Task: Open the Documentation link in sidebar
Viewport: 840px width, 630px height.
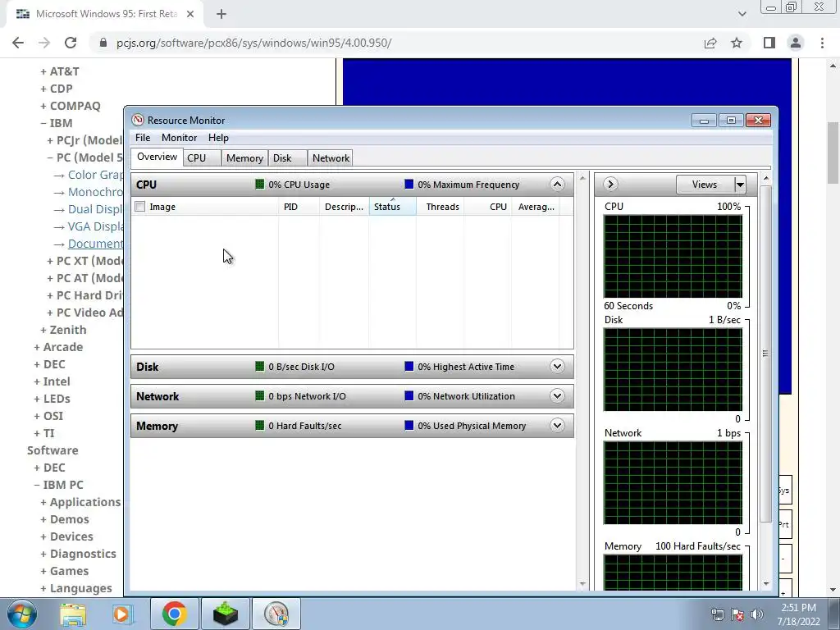Action: (x=95, y=244)
